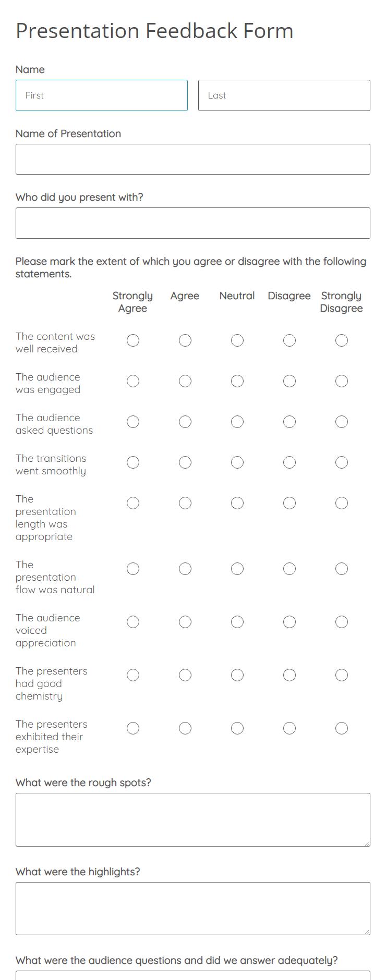Click the Last name input field
This screenshot has height=980, width=386.
click(284, 95)
